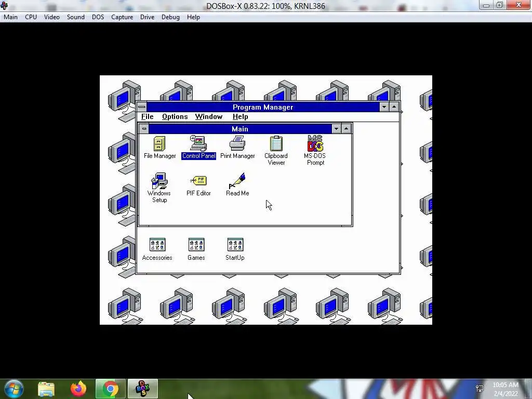Screen dimensions: 532x399
Task: Select the Control Panel icon
Action: click(198, 147)
